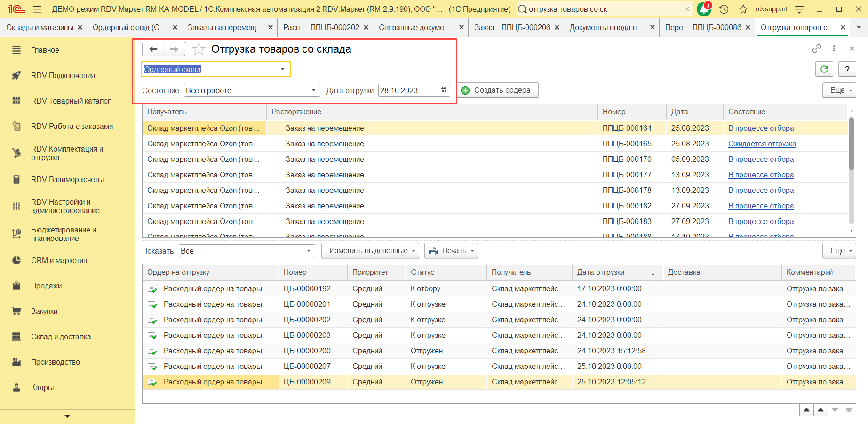Click the help question mark button
The width and height of the screenshot is (868, 424).
tap(847, 69)
